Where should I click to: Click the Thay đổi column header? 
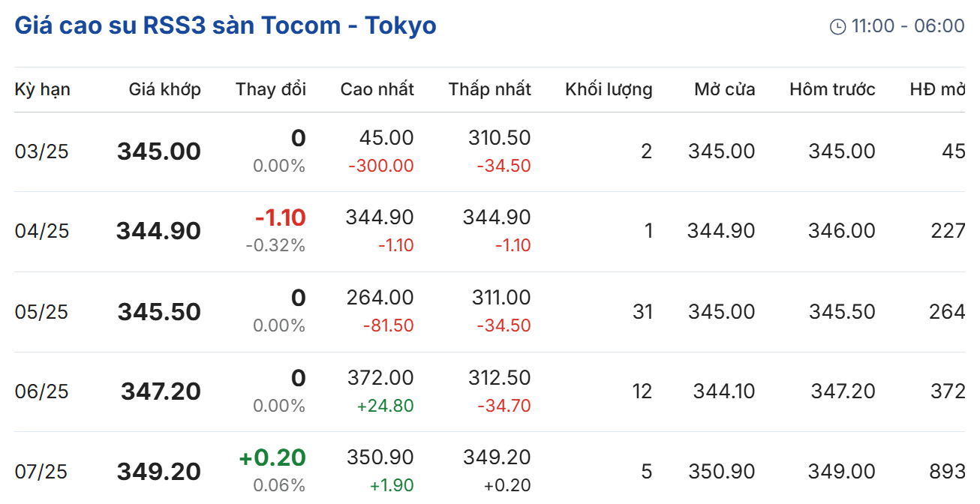270,90
